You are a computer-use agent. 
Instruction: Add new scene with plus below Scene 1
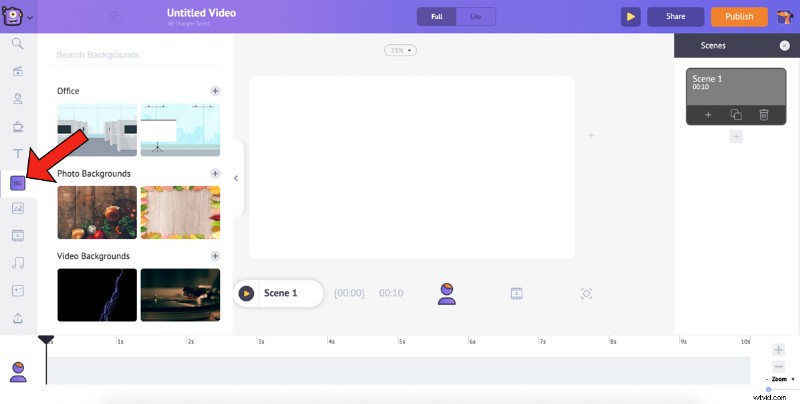pyautogui.click(x=736, y=137)
